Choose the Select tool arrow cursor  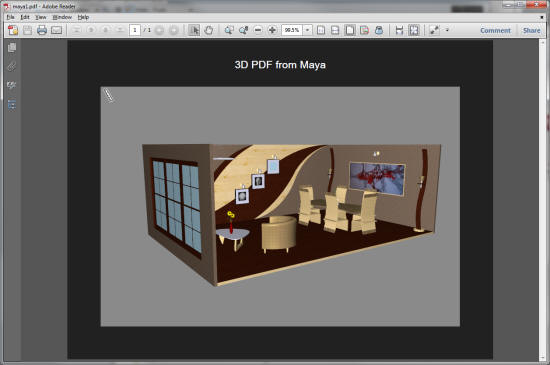(x=194, y=30)
